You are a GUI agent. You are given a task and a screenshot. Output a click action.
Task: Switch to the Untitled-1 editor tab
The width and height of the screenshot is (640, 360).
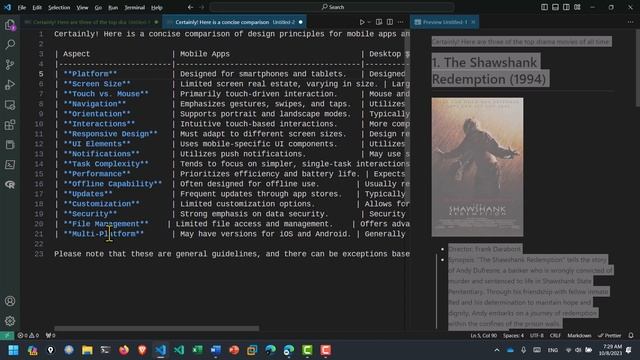point(91,22)
